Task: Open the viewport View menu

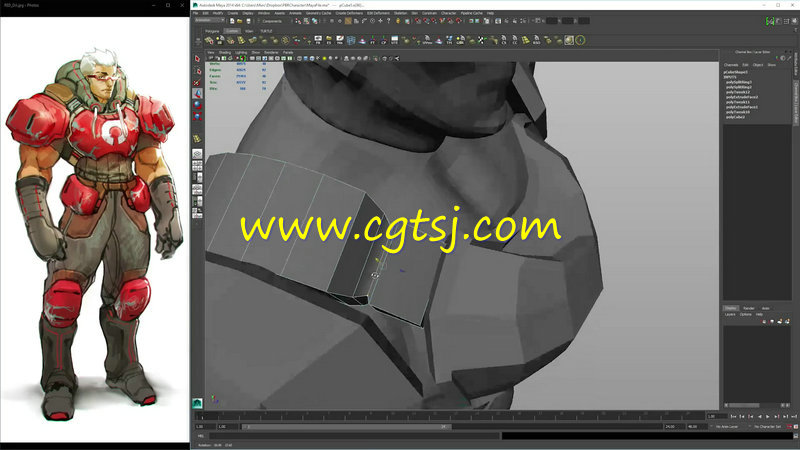Action: pos(211,53)
